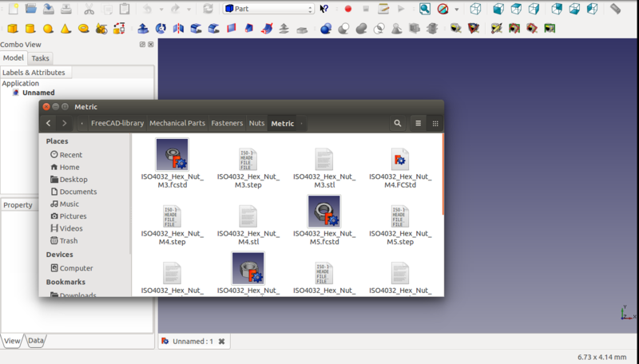Select the Unnamed document in tree
The image size is (639, 364).
pyautogui.click(x=38, y=93)
